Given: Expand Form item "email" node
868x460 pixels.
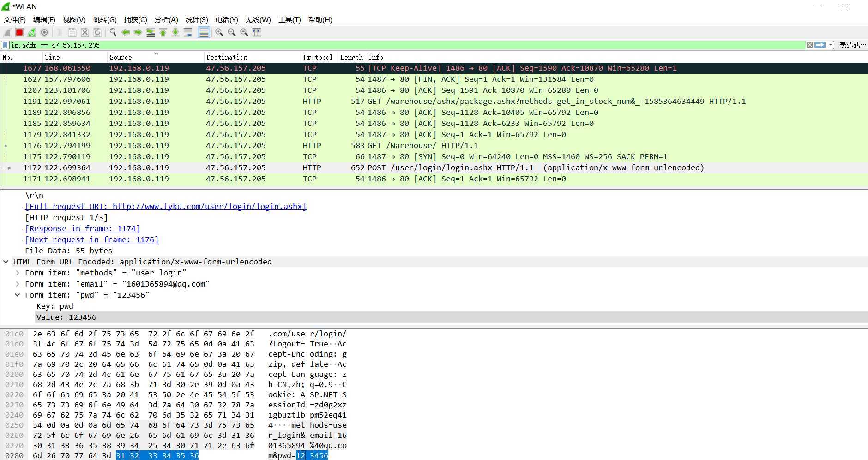Looking at the screenshot, I should point(18,284).
